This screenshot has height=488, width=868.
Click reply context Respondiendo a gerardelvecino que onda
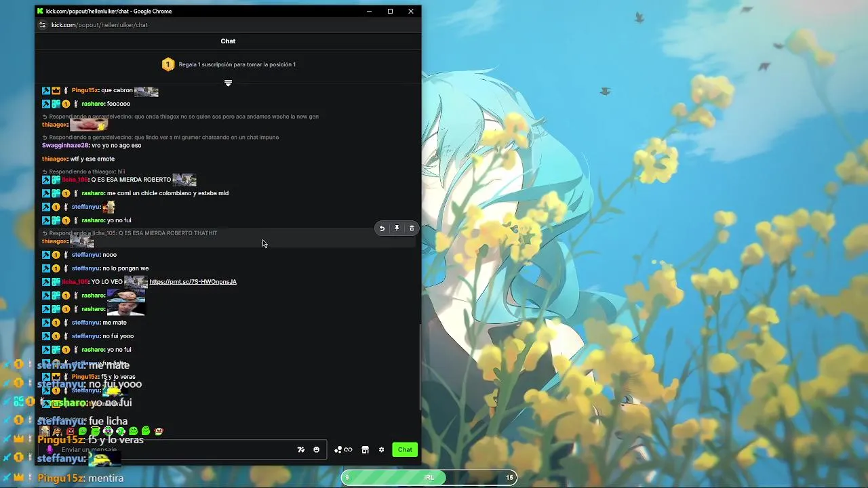[x=180, y=117]
